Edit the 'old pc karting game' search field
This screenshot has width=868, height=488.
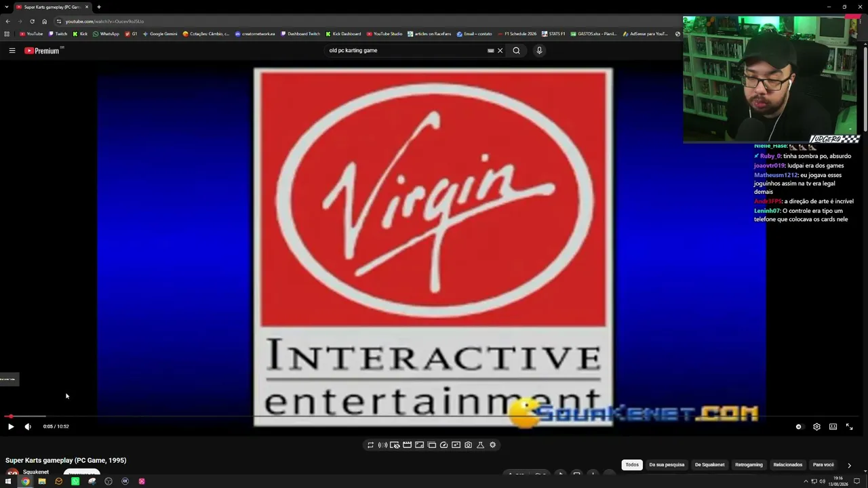[406, 50]
